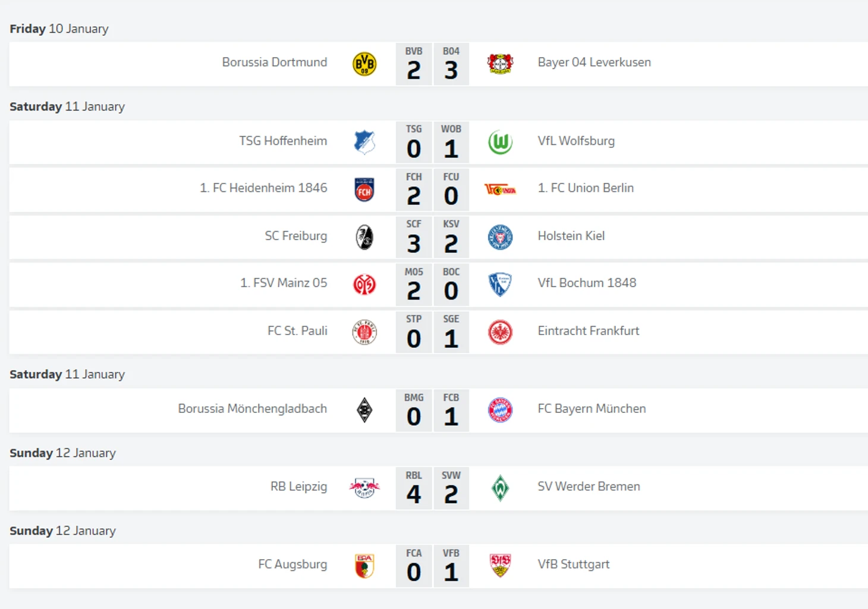Click the Bayer 04 Leverkusen club crest
Screen dimensions: 868x609
point(500,63)
